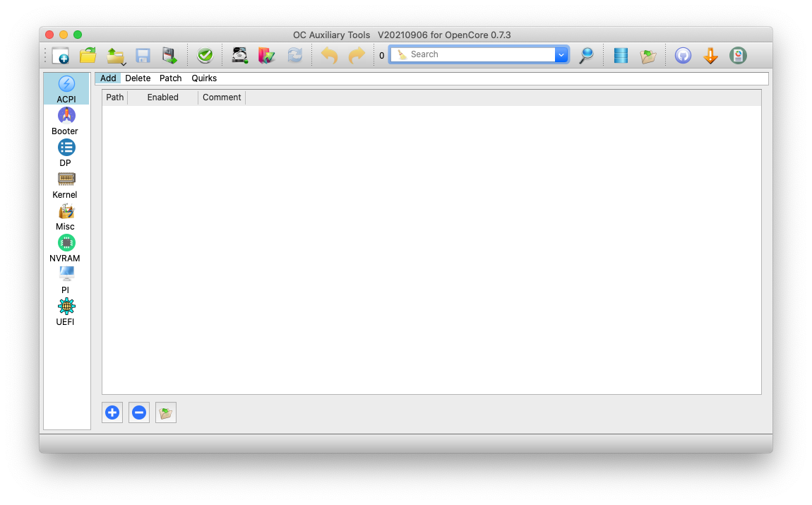
Task: Click the Comment column header
Action: click(x=222, y=97)
